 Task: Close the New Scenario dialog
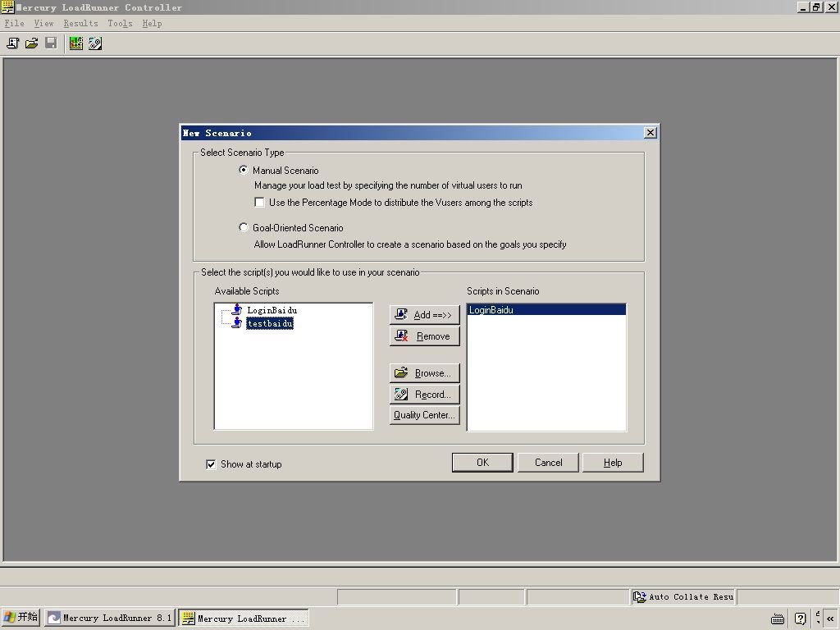pos(651,132)
